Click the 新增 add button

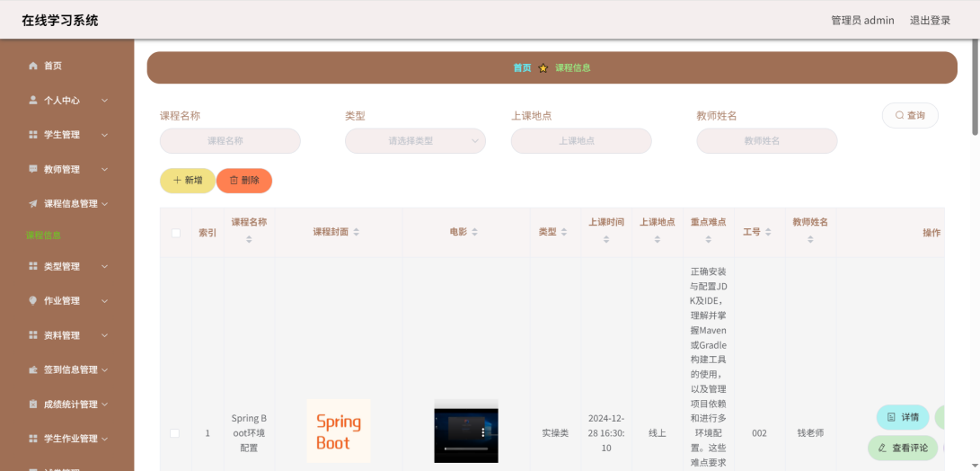pyautogui.click(x=187, y=181)
